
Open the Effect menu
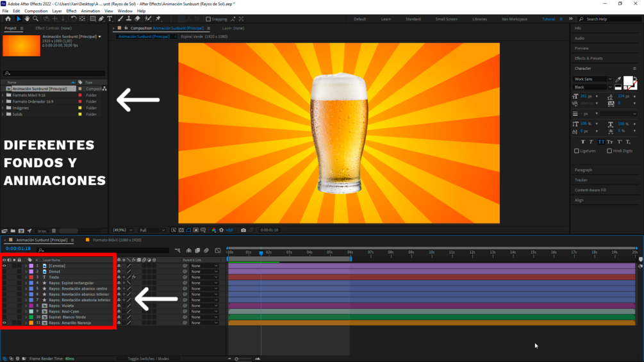[x=71, y=11]
